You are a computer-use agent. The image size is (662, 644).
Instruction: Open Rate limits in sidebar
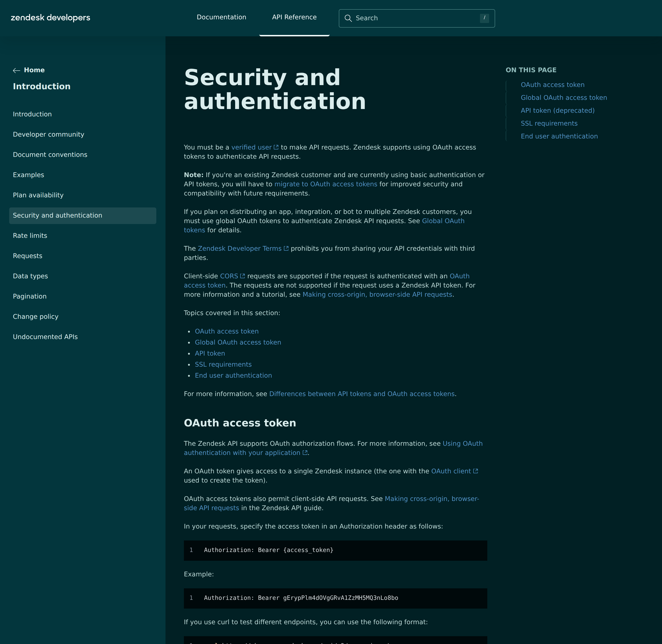click(x=30, y=236)
